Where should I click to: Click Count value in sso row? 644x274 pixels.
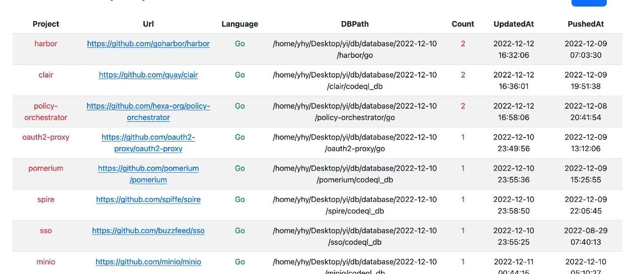click(463, 231)
